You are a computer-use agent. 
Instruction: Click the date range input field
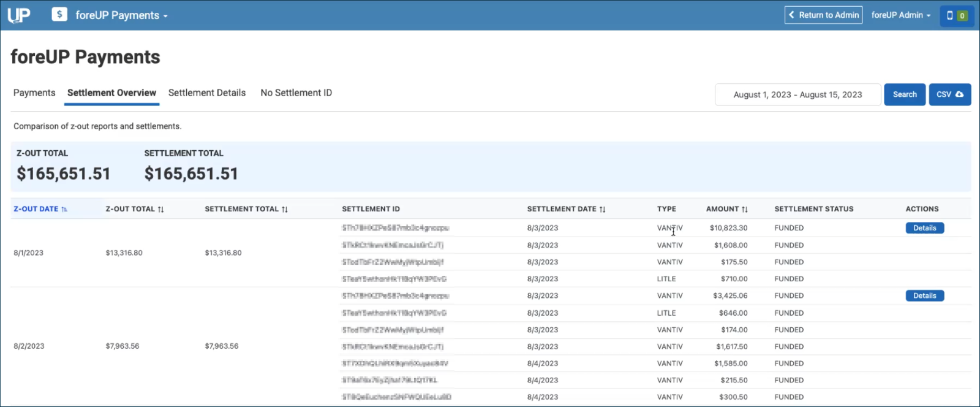[797, 94]
